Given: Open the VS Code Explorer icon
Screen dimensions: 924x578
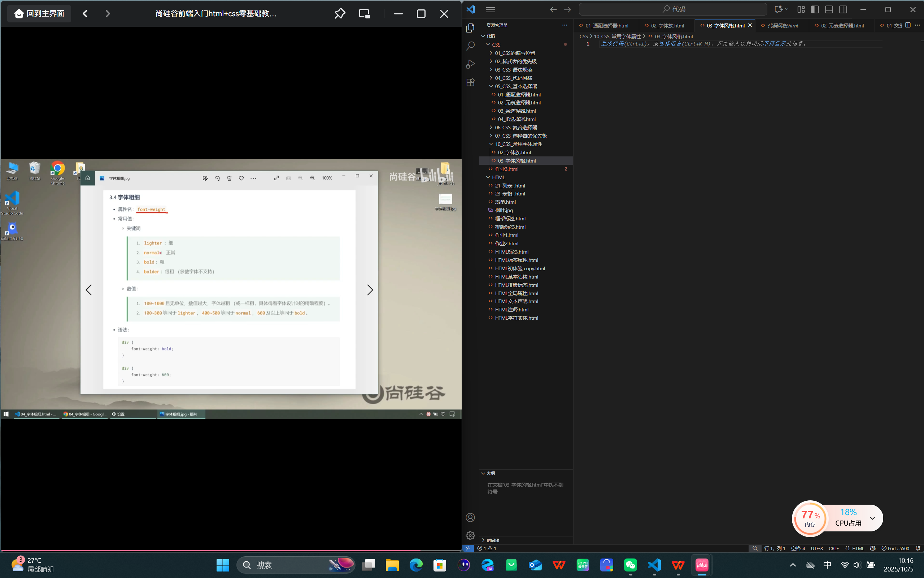Looking at the screenshot, I should [470, 28].
